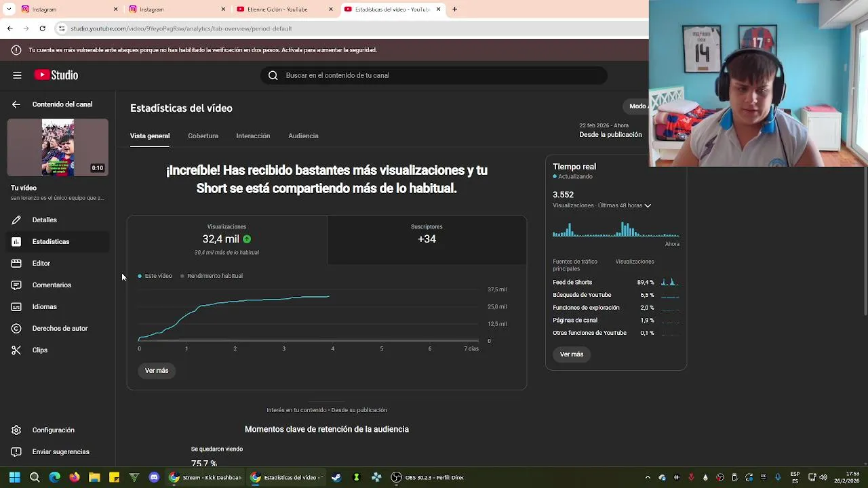Click the two-step verification warning banner

pyautogui.click(x=324, y=50)
